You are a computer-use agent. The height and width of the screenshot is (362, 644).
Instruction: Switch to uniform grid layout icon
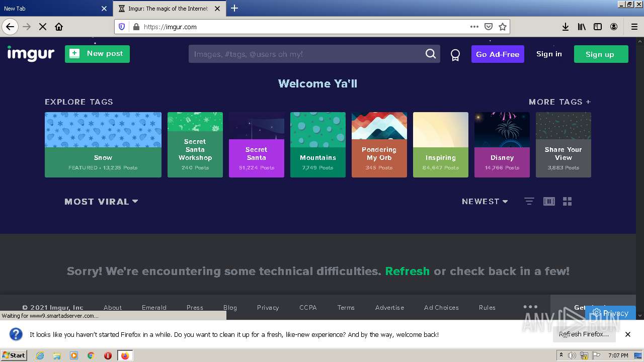568,201
